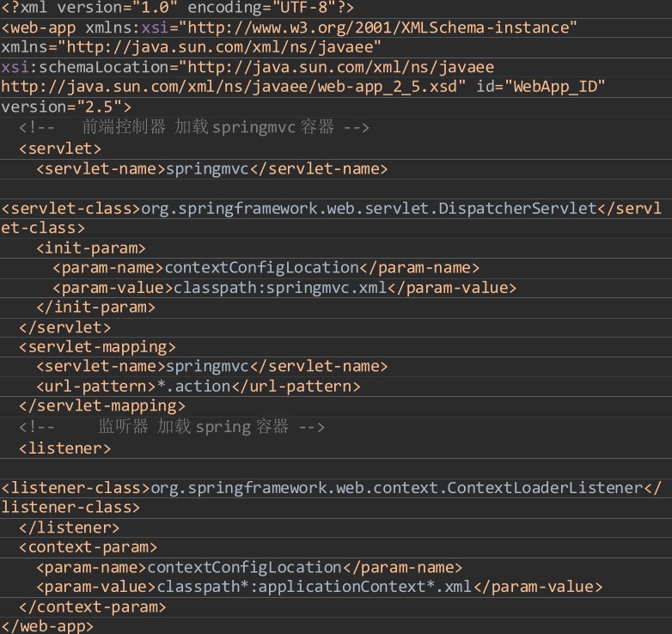Viewport: 672px width, 634px height.
Task: Click servlet-name springmvc inside servlet-mapping
Action: pyautogui.click(x=211, y=366)
